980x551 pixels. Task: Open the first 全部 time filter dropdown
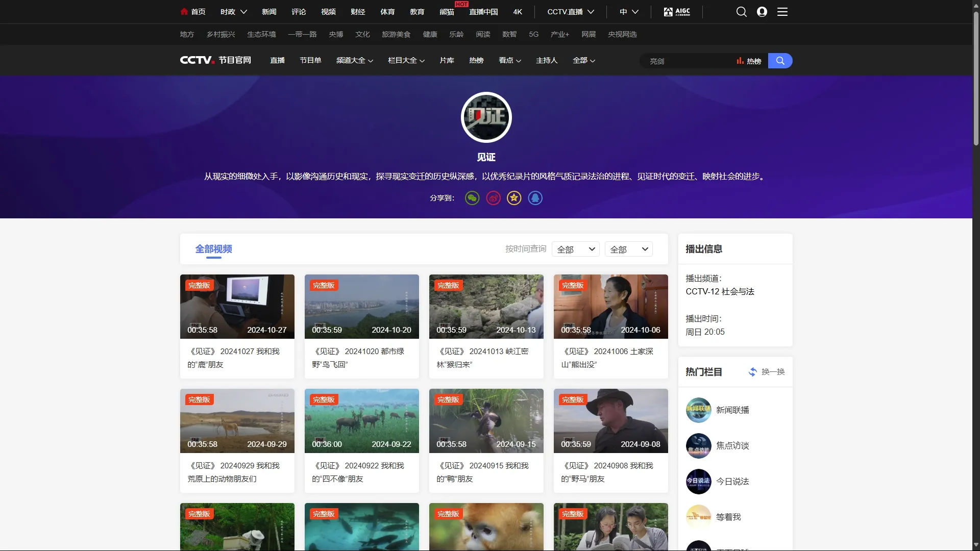[575, 249]
